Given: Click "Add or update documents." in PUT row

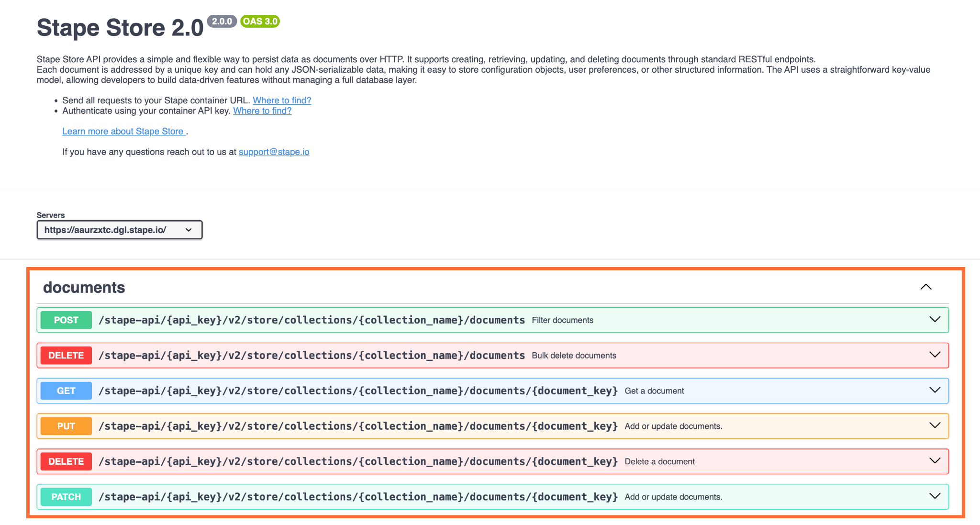Looking at the screenshot, I should (x=674, y=426).
